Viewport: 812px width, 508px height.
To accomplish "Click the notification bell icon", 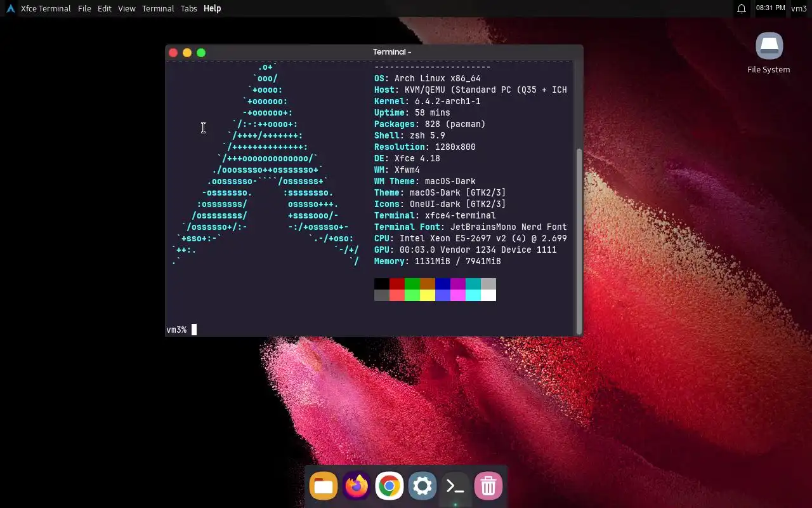I will [x=741, y=8].
